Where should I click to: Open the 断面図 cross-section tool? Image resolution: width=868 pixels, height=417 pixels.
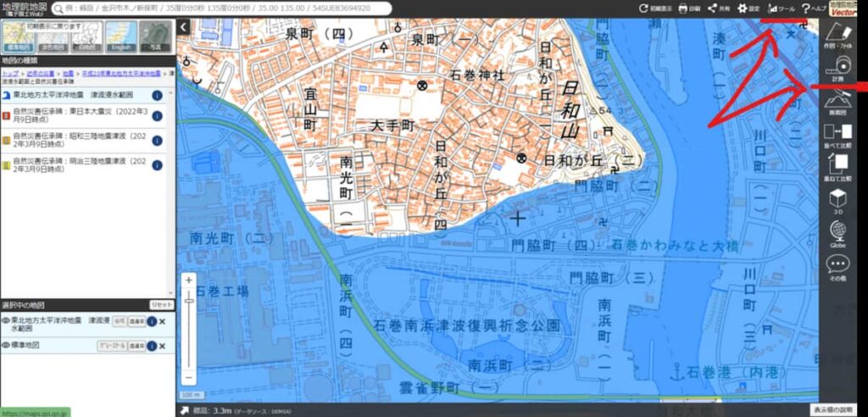(837, 103)
